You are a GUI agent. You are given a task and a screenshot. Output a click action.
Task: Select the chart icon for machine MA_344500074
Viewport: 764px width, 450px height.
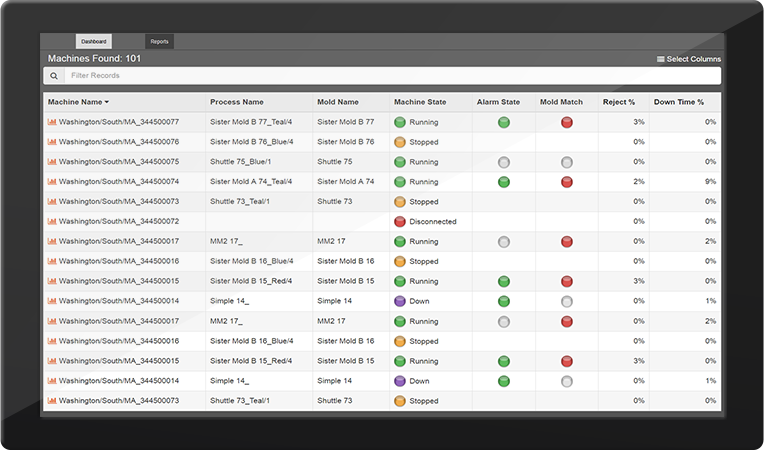pyautogui.click(x=52, y=182)
